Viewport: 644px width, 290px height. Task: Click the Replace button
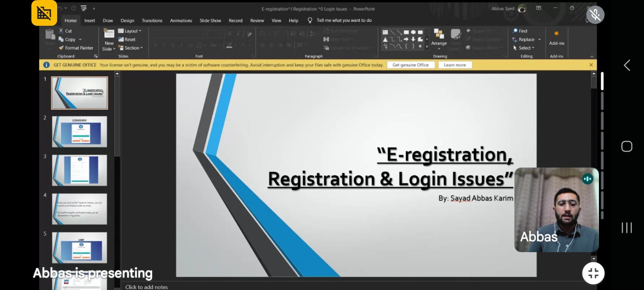coord(523,39)
